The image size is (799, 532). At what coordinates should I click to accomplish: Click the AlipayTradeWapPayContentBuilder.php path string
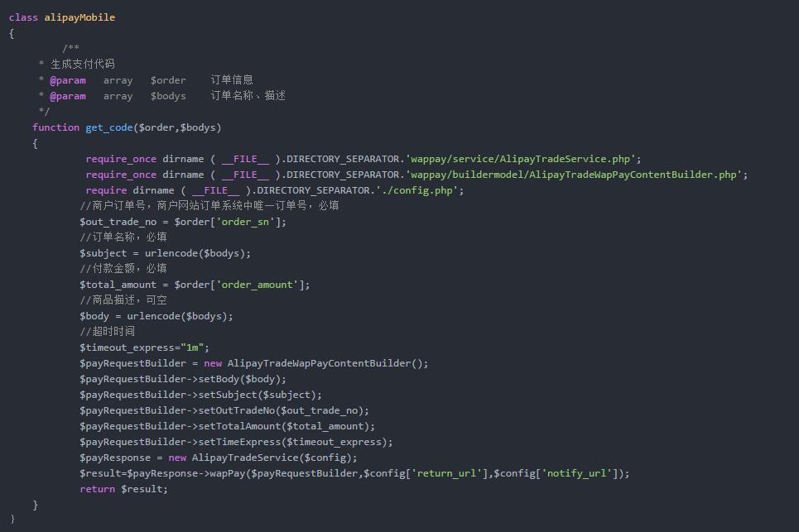575,175
